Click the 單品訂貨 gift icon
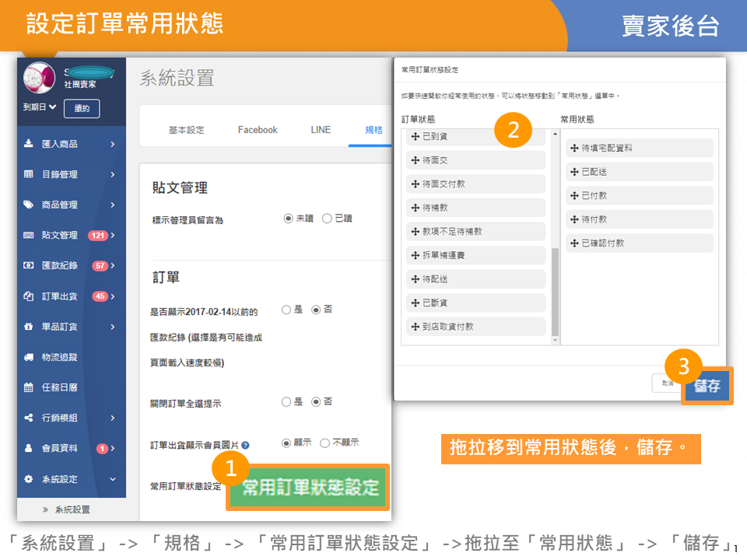The height and width of the screenshot is (560, 747). [x=29, y=327]
